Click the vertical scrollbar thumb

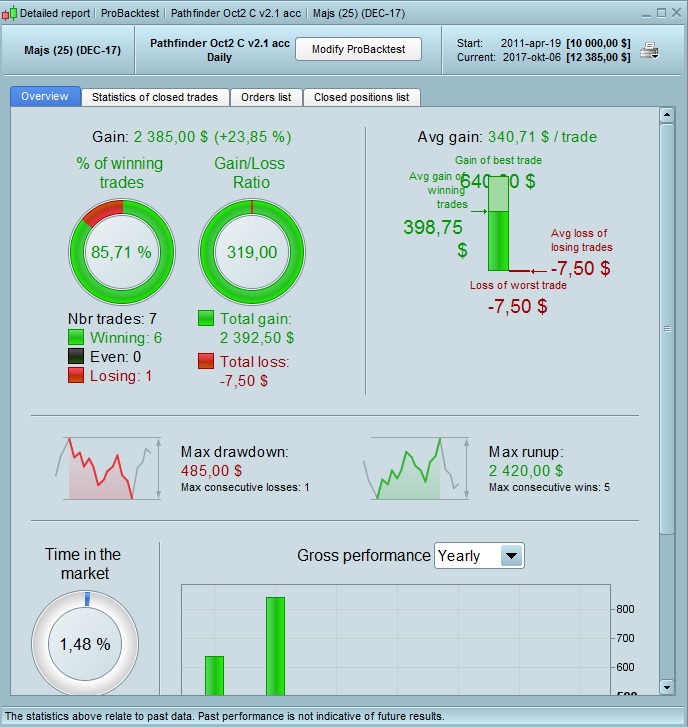667,329
